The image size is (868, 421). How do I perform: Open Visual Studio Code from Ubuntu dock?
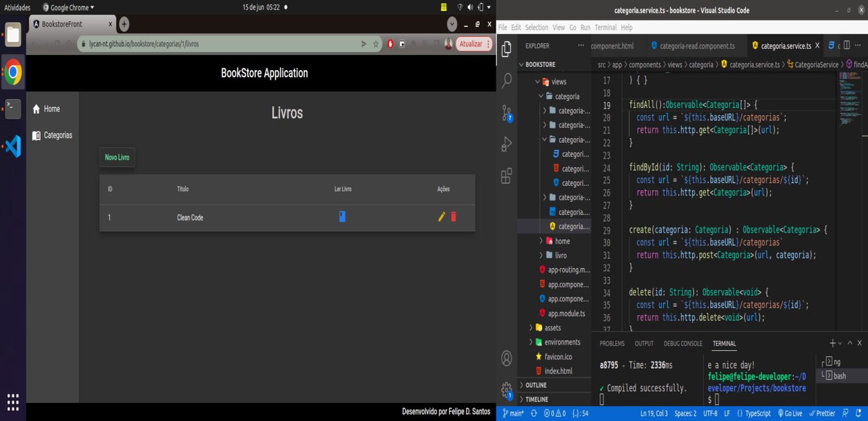[13, 147]
